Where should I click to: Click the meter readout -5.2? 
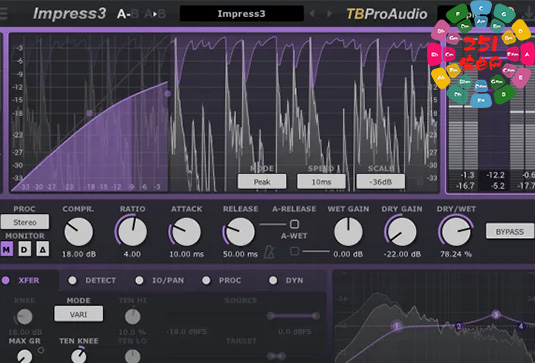498,186
